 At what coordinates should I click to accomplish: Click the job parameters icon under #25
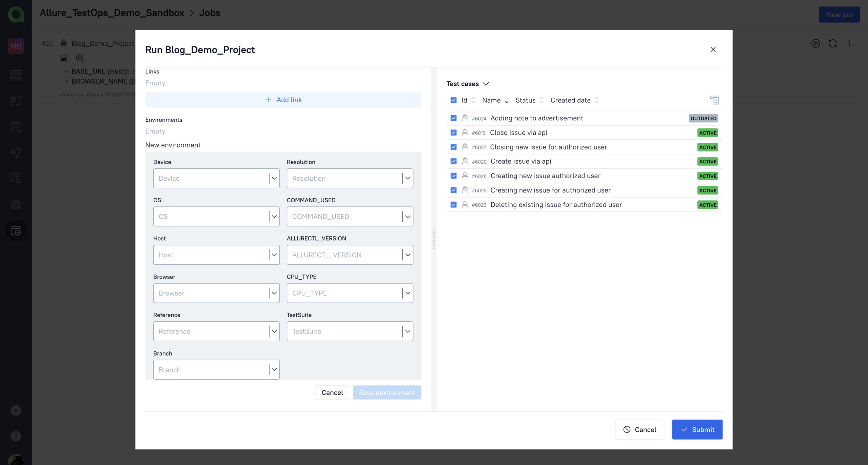(64, 58)
